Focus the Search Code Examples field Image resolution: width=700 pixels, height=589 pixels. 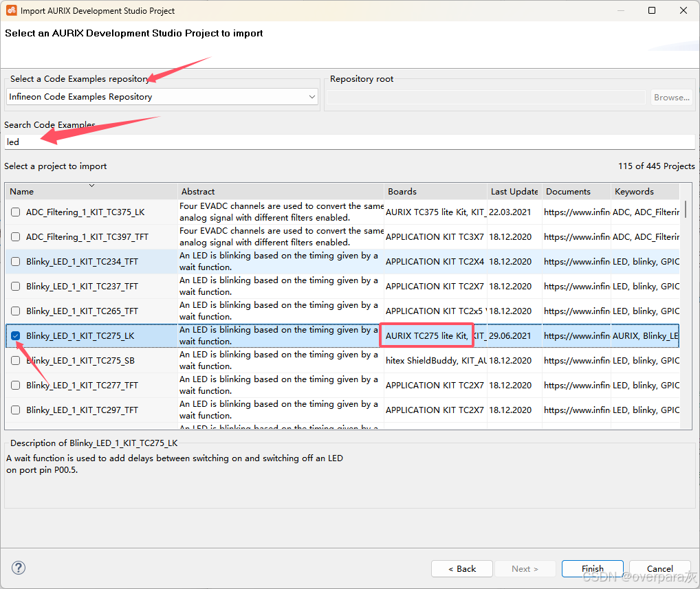coord(349,142)
